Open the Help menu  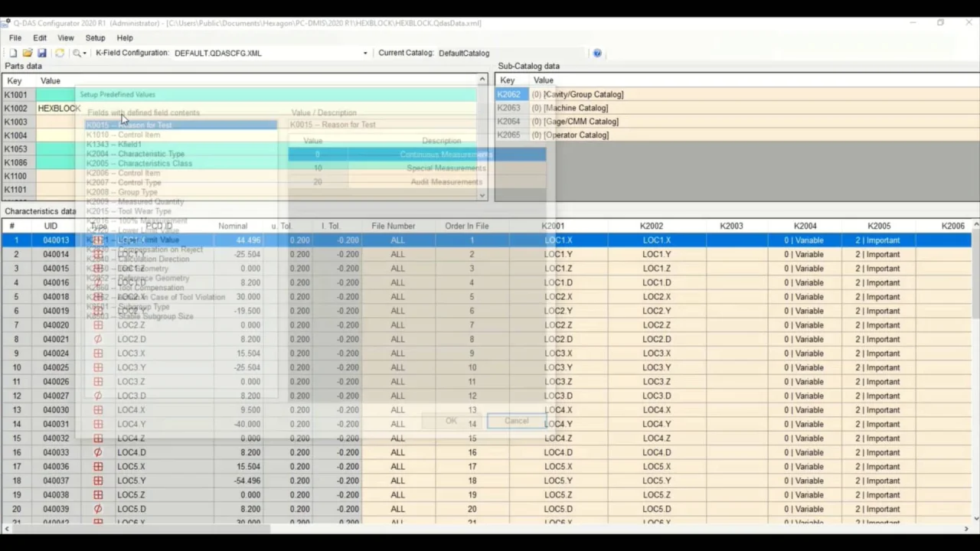click(125, 37)
